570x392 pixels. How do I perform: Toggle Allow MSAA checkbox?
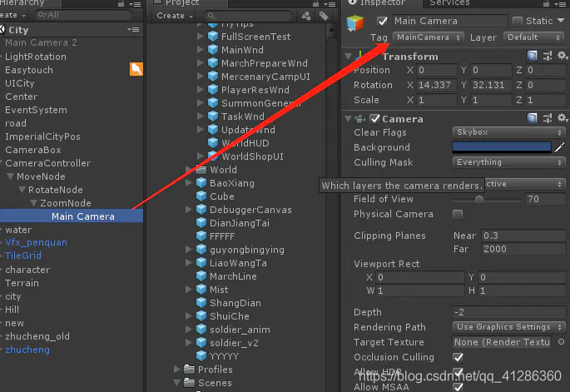coord(458,387)
